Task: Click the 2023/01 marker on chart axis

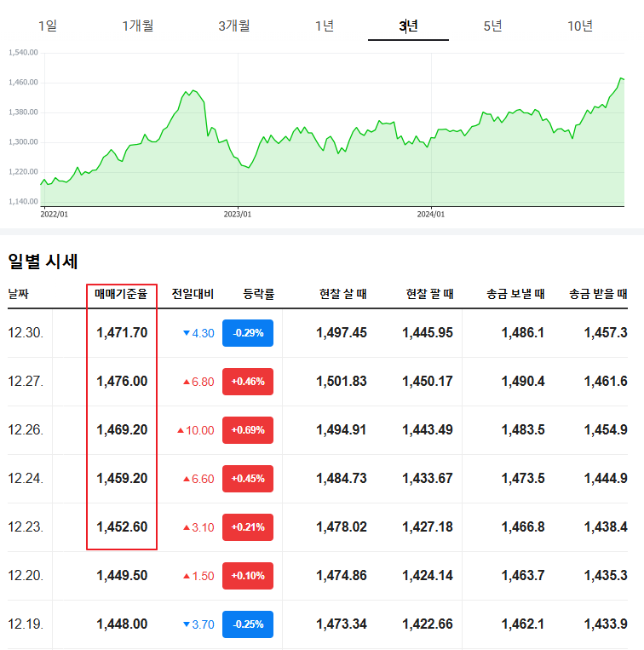Action: coord(238,214)
